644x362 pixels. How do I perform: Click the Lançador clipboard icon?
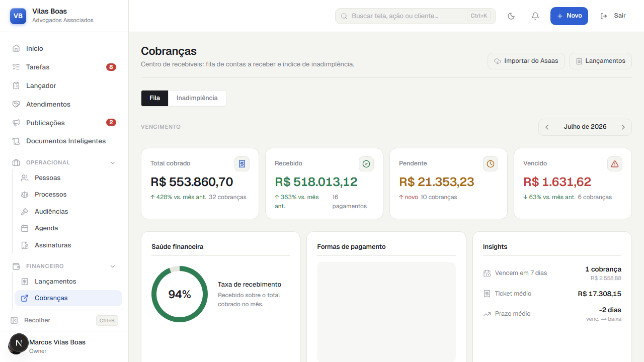click(16, 86)
